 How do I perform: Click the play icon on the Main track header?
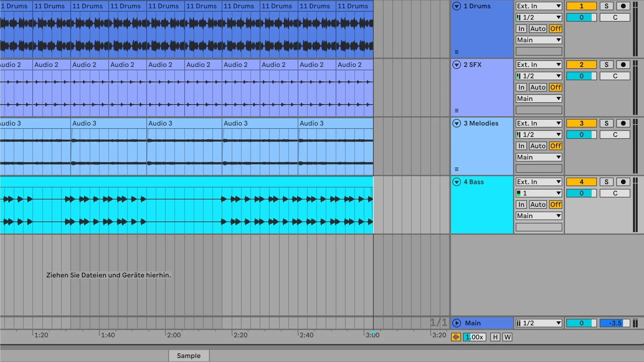[x=456, y=323]
